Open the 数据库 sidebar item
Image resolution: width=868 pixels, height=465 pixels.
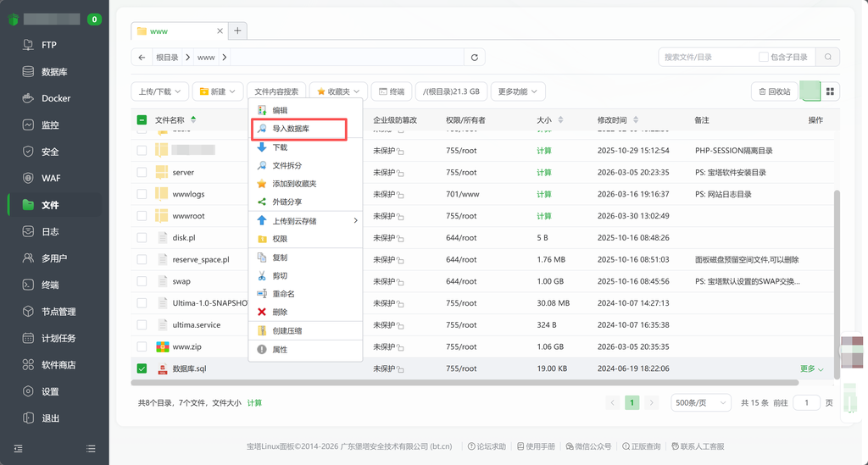tap(54, 72)
